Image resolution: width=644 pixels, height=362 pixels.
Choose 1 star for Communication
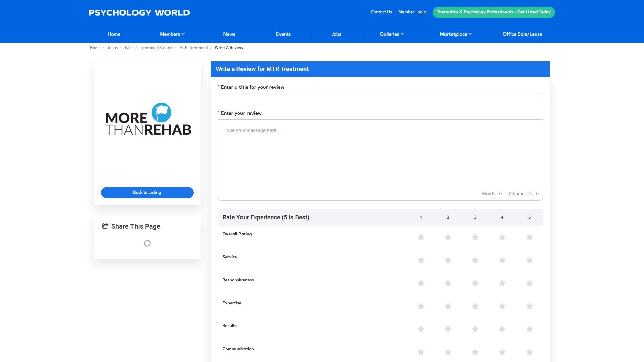(x=421, y=352)
